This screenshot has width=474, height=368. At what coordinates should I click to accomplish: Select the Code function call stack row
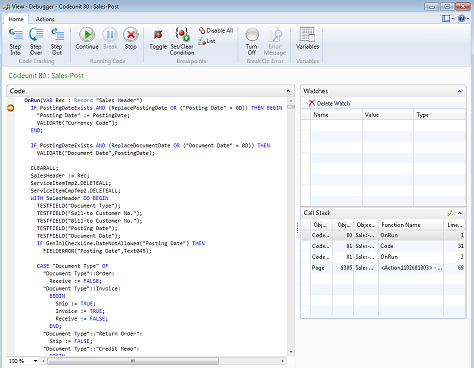(383, 246)
